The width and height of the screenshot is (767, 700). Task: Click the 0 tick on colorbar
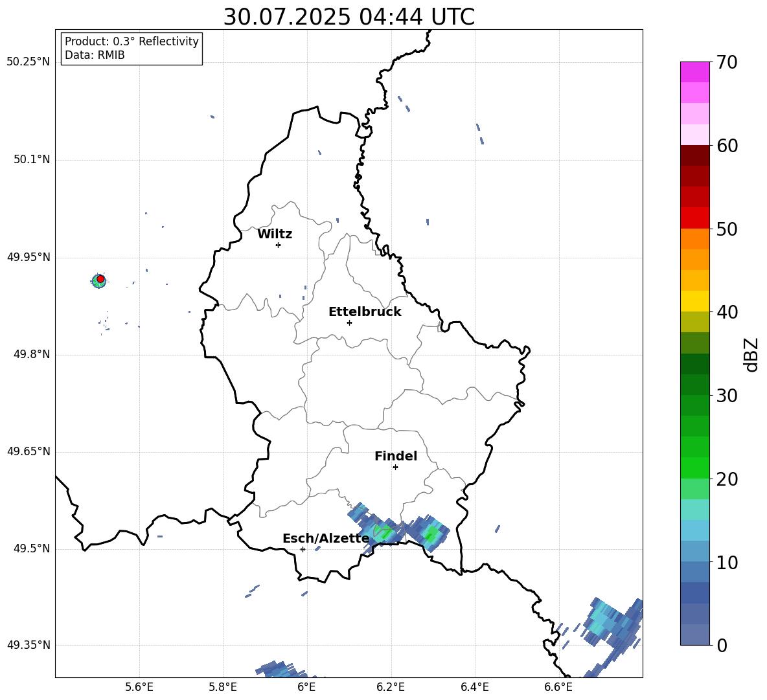click(x=722, y=645)
